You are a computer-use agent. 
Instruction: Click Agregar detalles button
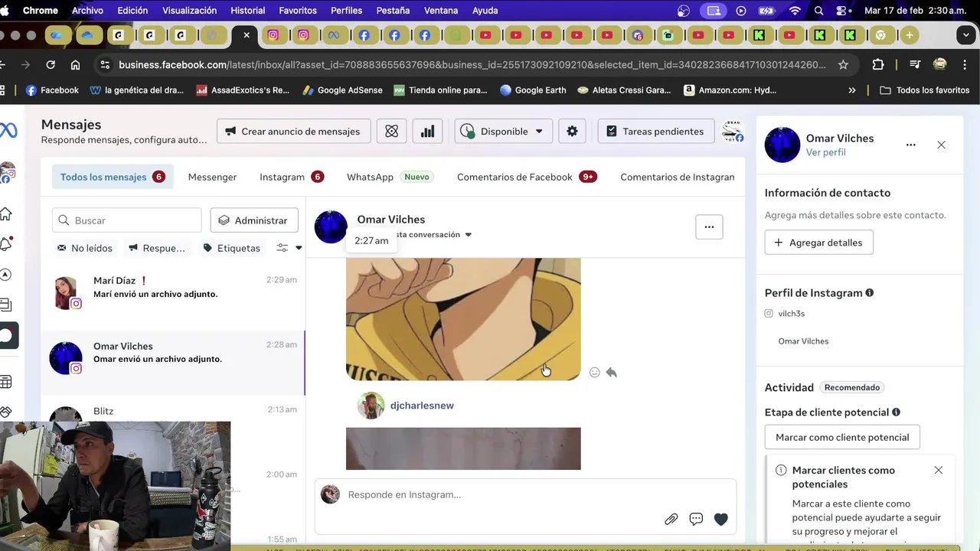point(818,243)
